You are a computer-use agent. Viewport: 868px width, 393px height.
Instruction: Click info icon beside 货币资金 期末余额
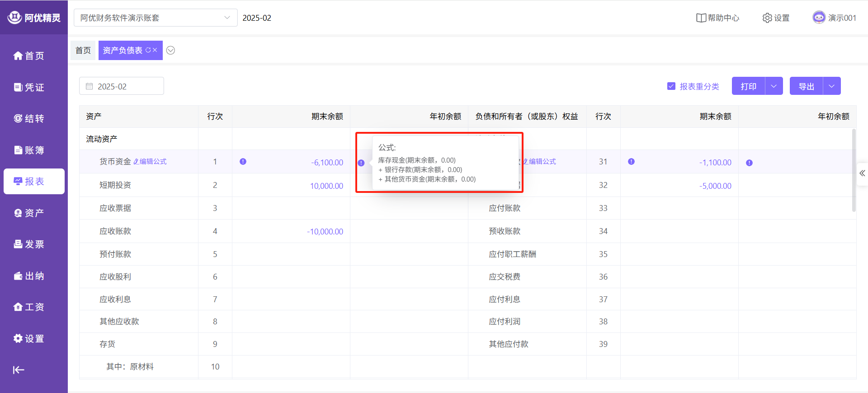click(243, 162)
